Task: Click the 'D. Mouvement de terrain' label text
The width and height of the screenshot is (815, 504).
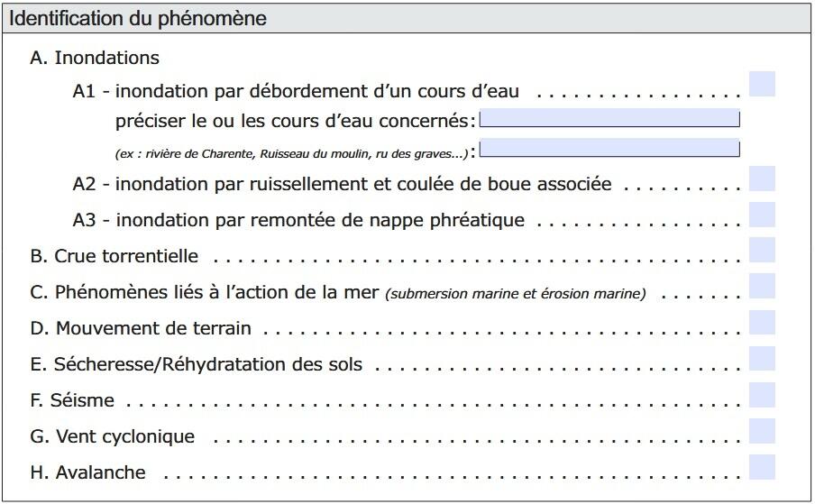Action: point(141,329)
